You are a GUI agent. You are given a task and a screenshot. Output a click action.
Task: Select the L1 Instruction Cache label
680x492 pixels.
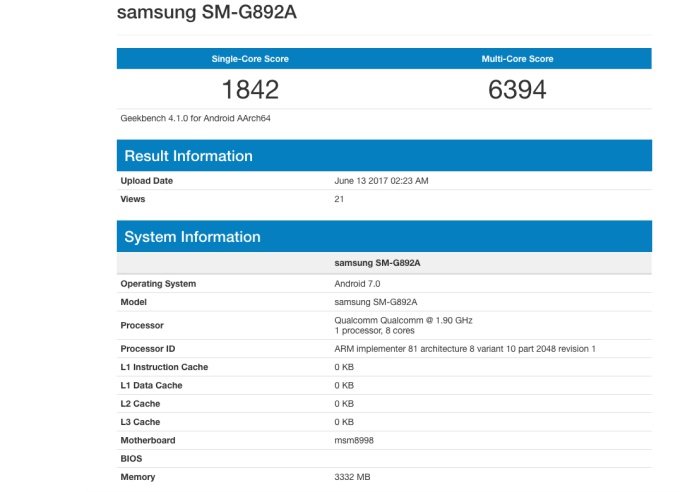pos(164,367)
